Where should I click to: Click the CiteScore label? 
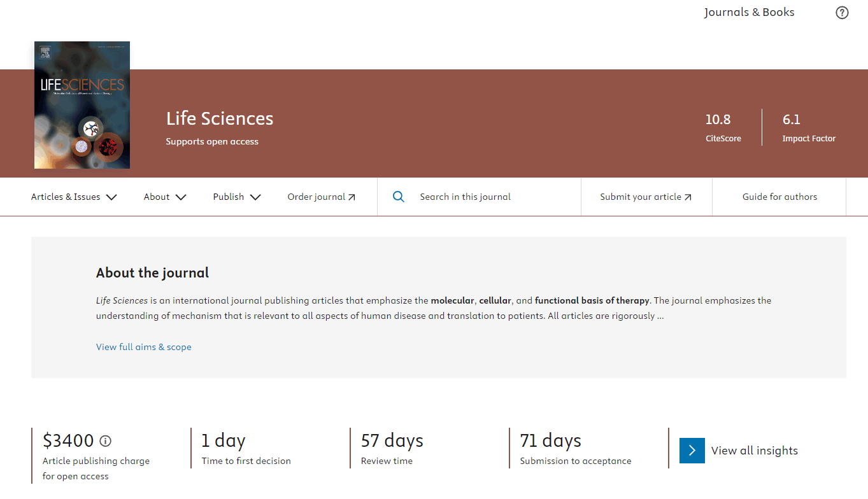[x=723, y=138]
